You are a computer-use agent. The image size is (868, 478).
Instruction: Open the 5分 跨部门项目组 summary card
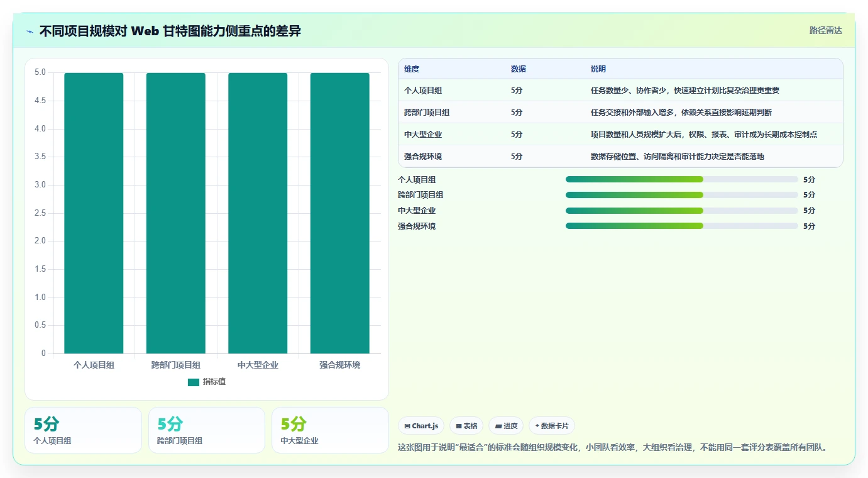(207, 430)
